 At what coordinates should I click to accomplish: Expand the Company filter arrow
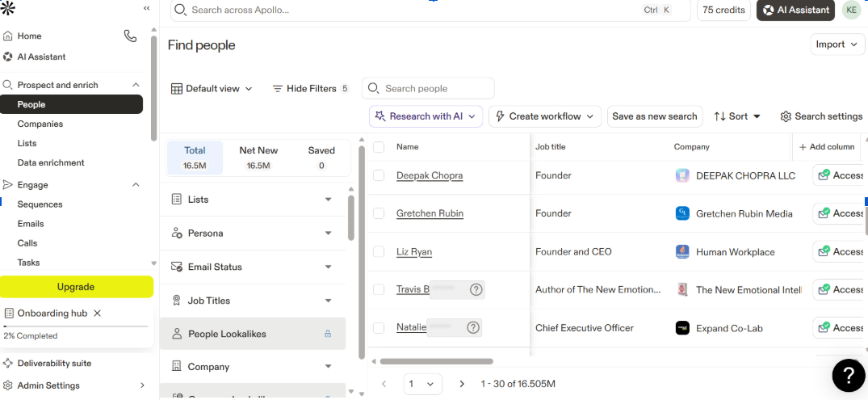(329, 367)
